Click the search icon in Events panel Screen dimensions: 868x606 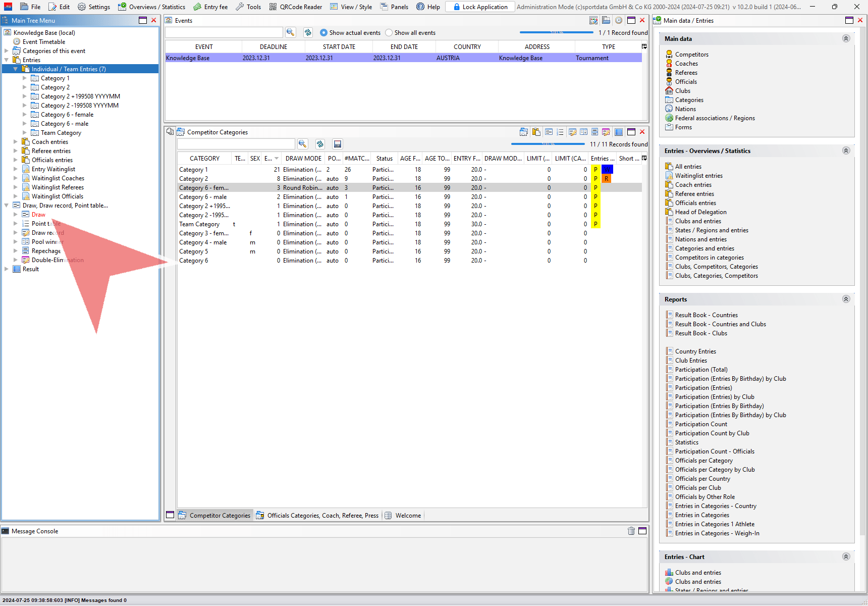(290, 32)
